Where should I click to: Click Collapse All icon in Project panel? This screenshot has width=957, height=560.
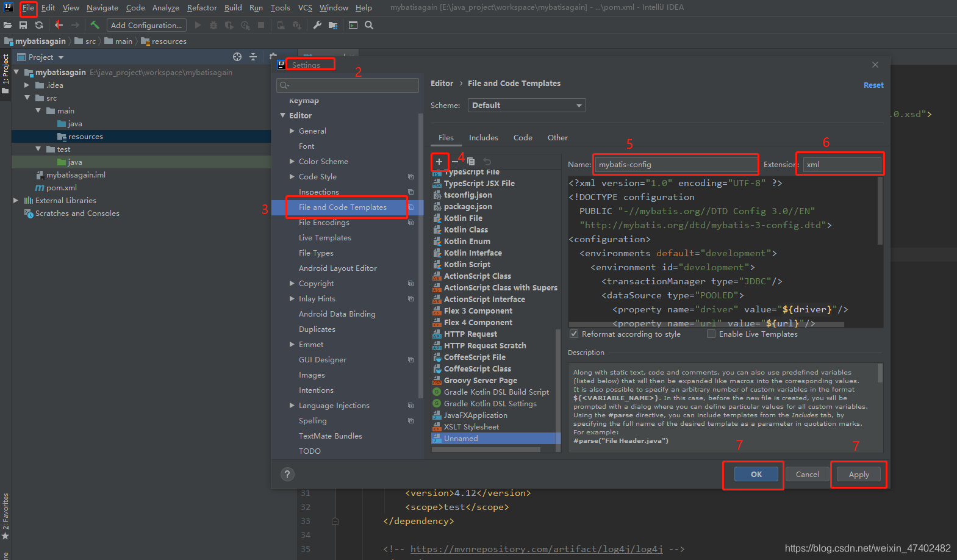coord(253,57)
